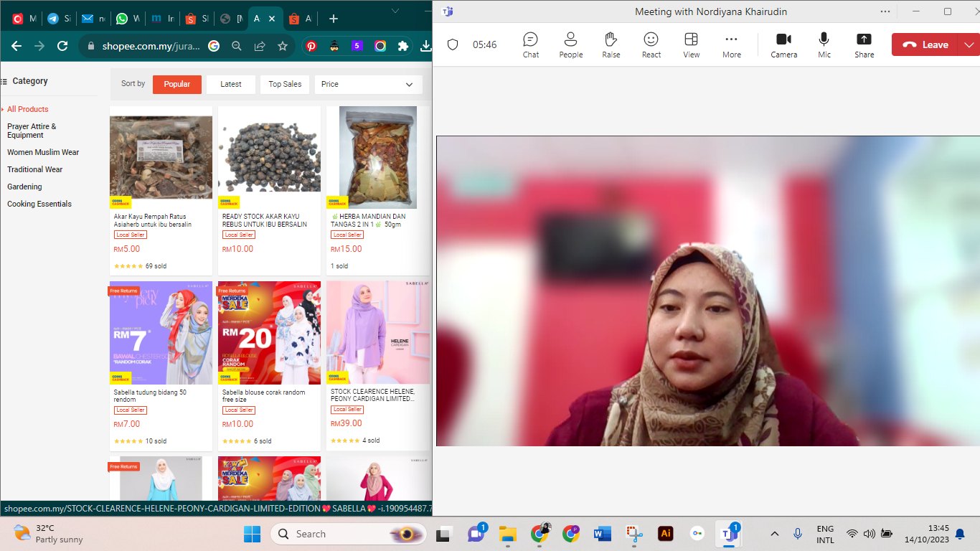
Task: Open STOCK CLEARENCE HELENE cardigan listing title
Action: pos(373,395)
